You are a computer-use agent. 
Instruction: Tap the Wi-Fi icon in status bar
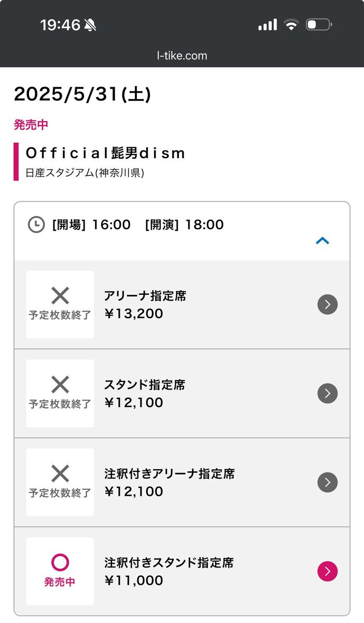(291, 24)
